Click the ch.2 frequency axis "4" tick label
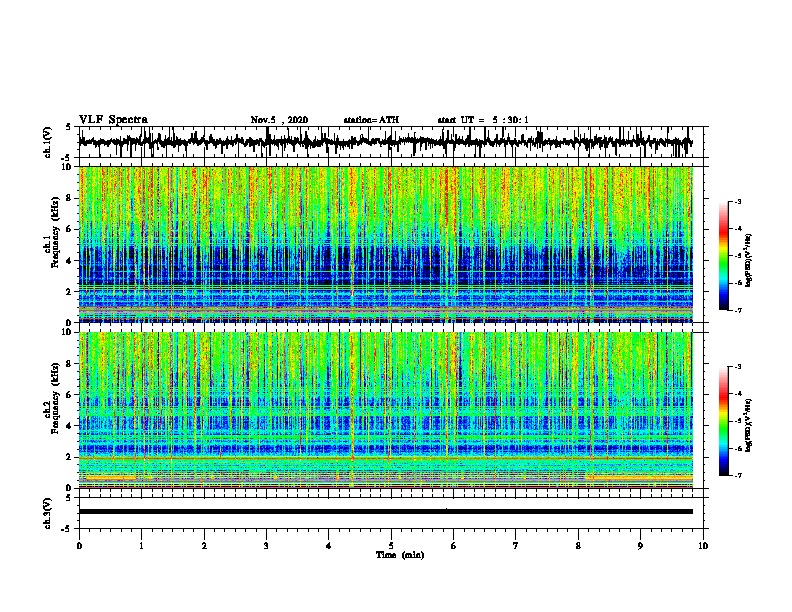The height and width of the screenshot is (612, 792). tap(69, 426)
